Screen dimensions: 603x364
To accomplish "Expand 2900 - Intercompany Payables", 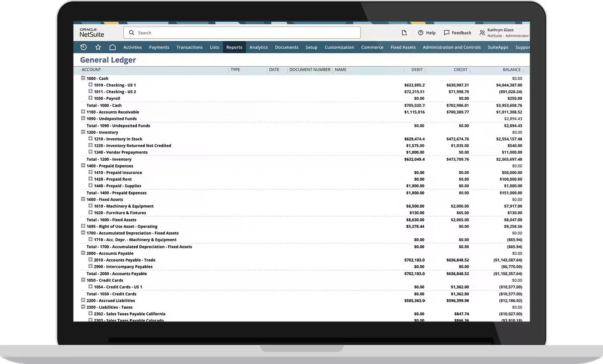I will (x=90, y=266).
